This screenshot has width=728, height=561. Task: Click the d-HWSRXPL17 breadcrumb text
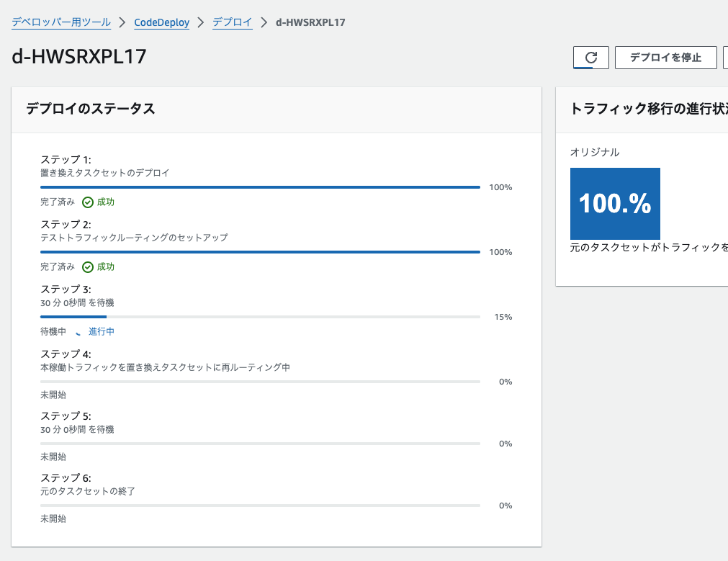[310, 22]
